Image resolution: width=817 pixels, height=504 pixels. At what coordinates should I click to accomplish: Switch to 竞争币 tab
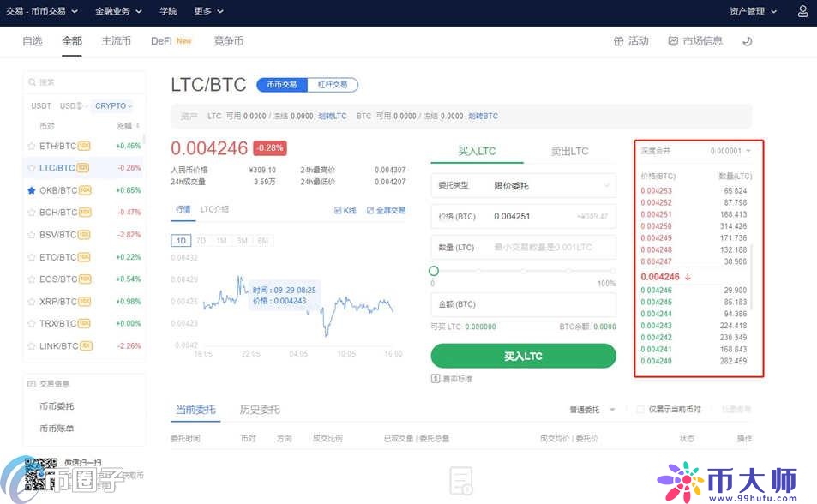point(228,41)
